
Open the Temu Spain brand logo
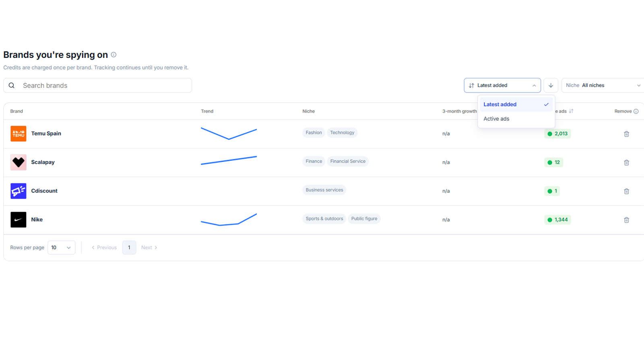point(19,134)
